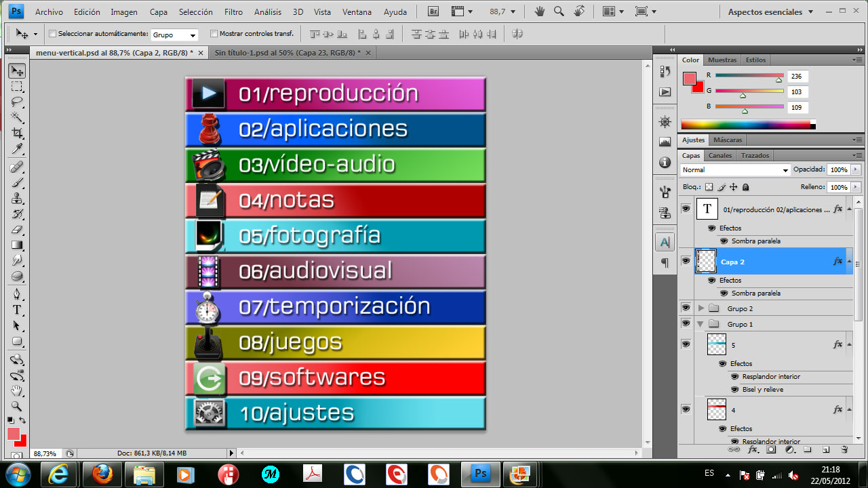The height and width of the screenshot is (488, 868).
Task: Open the Imagen menu
Action: (x=124, y=12)
